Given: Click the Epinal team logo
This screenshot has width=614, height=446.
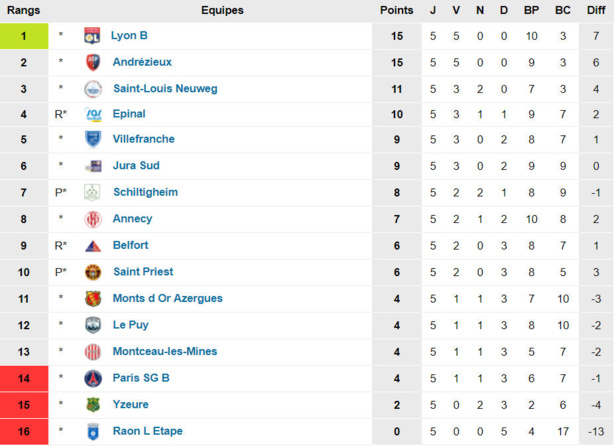Looking at the screenshot, I should [x=93, y=114].
